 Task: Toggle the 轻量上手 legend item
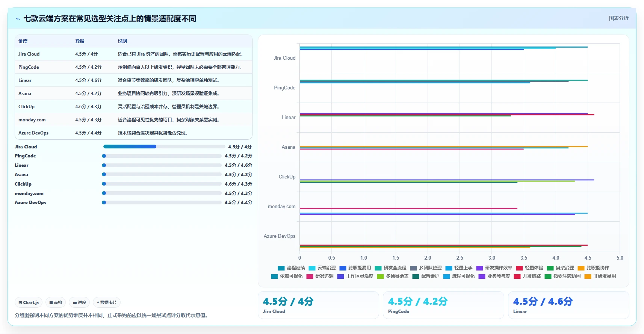pos(459,268)
